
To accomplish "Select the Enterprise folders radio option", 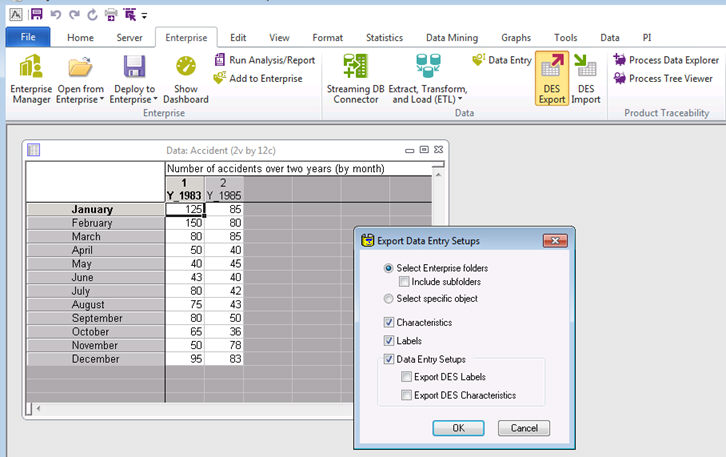I will coord(388,268).
